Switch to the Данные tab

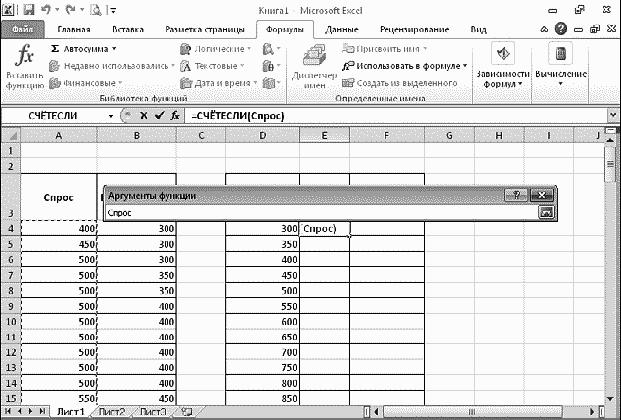[x=341, y=29]
